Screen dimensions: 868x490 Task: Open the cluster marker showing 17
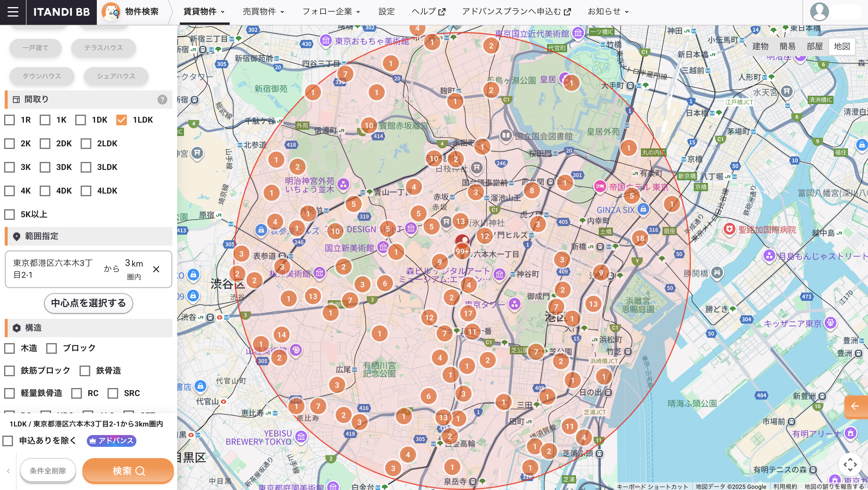[x=468, y=313]
